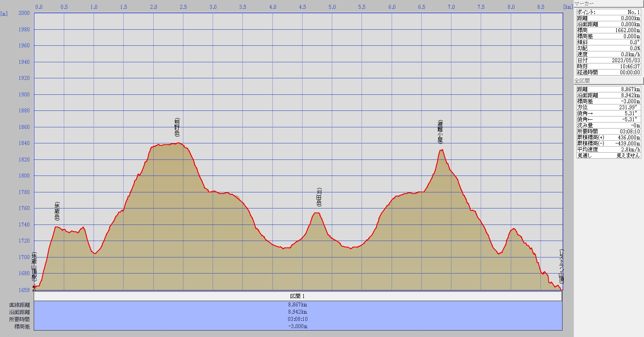Image resolution: width=644 pixels, height=337 pixels.
Task: Collapse the 全区間 panel header
Action: tap(608, 81)
